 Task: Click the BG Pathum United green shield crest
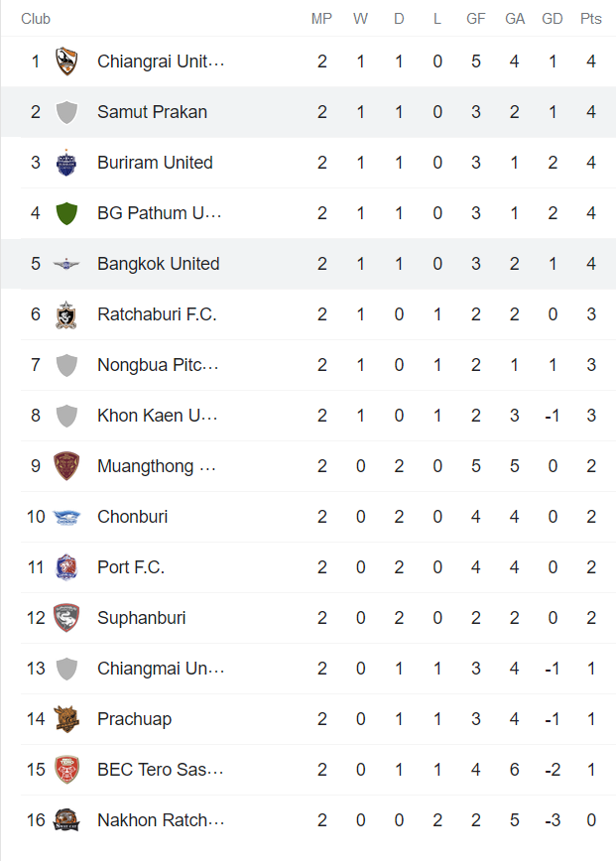pyautogui.click(x=66, y=213)
